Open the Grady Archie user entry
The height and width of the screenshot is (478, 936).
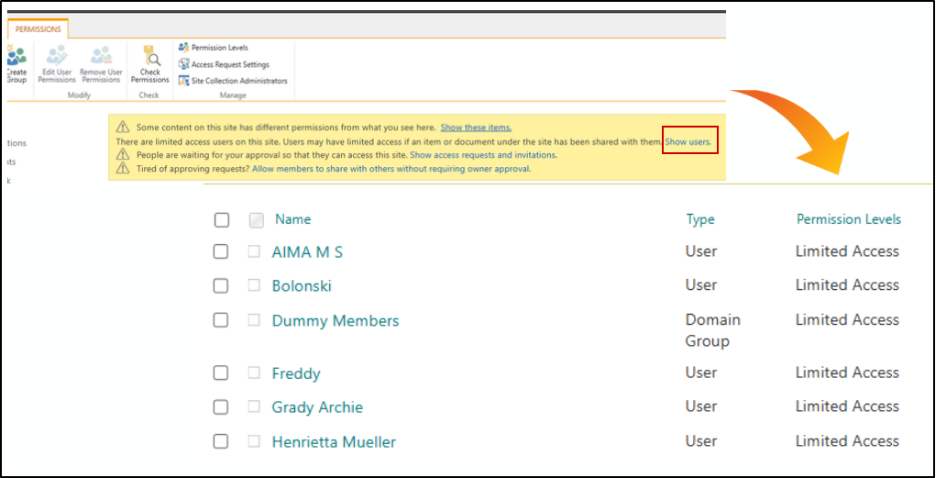[x=317, y=407]
